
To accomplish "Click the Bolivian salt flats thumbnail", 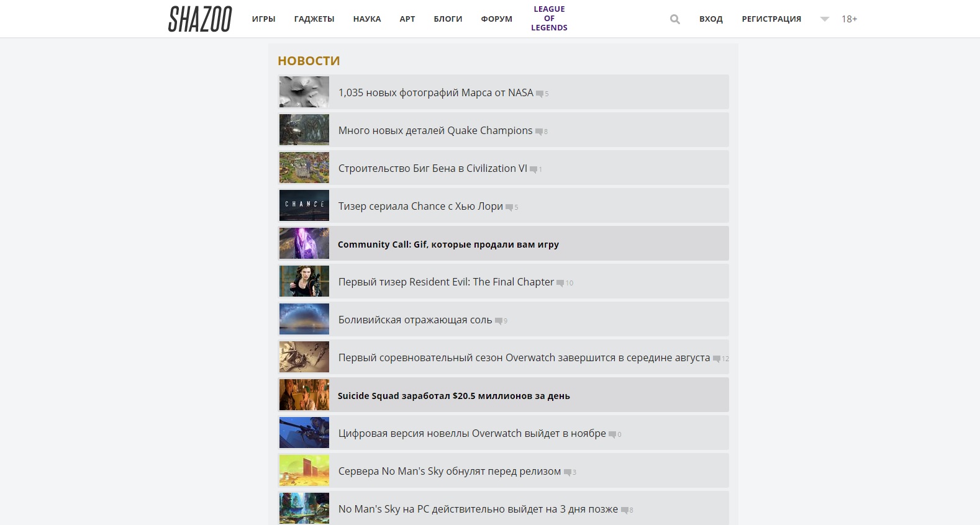I will [x=304, y=319].
